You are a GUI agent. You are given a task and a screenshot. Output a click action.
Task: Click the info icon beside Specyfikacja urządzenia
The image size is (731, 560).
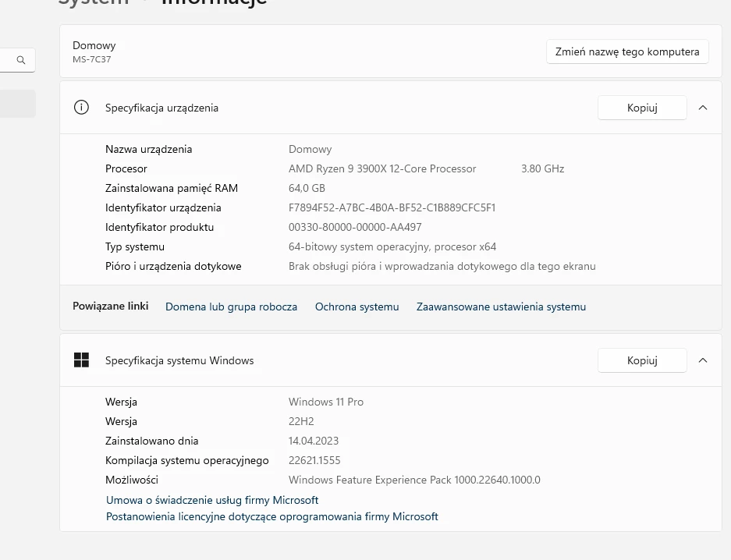81,108
